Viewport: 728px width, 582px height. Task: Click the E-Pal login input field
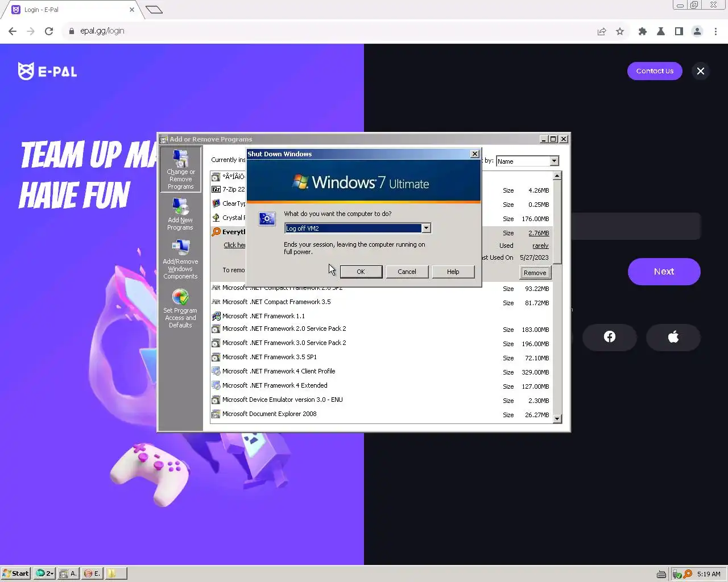636,226
